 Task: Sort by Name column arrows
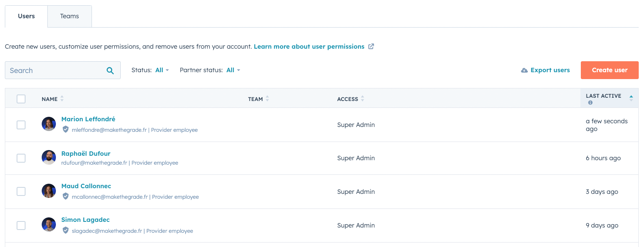pos(62,99)
